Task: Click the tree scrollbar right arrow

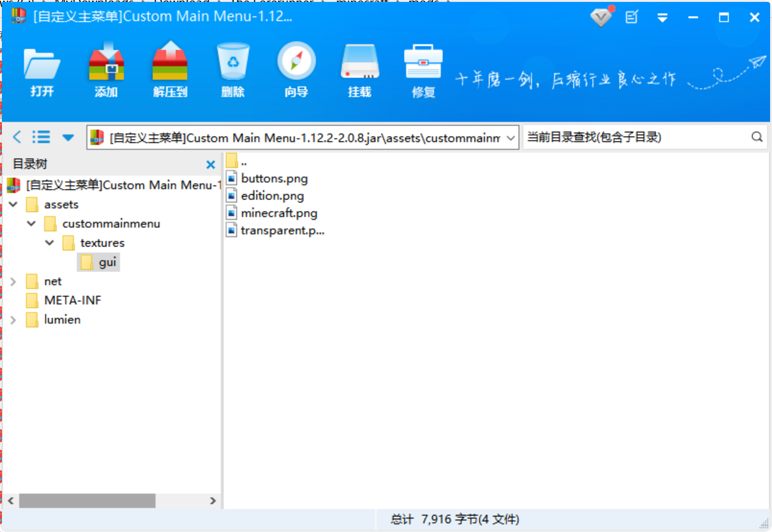Action: click(213, 501)
